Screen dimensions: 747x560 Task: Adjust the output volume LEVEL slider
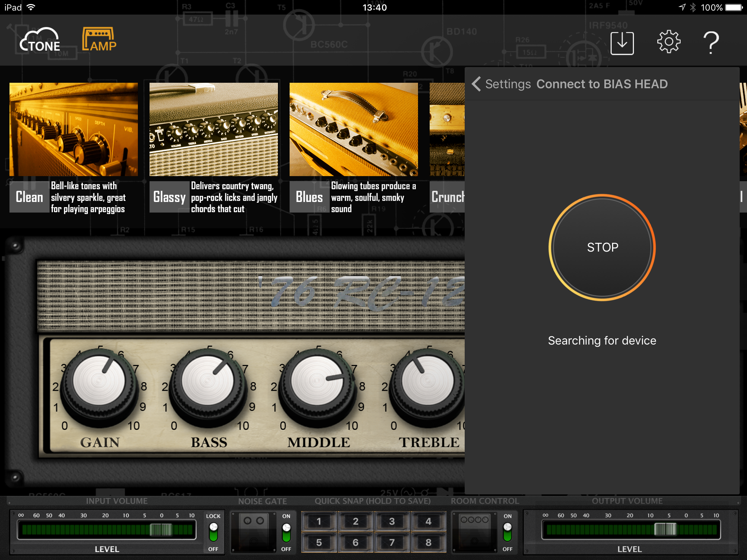631,530
